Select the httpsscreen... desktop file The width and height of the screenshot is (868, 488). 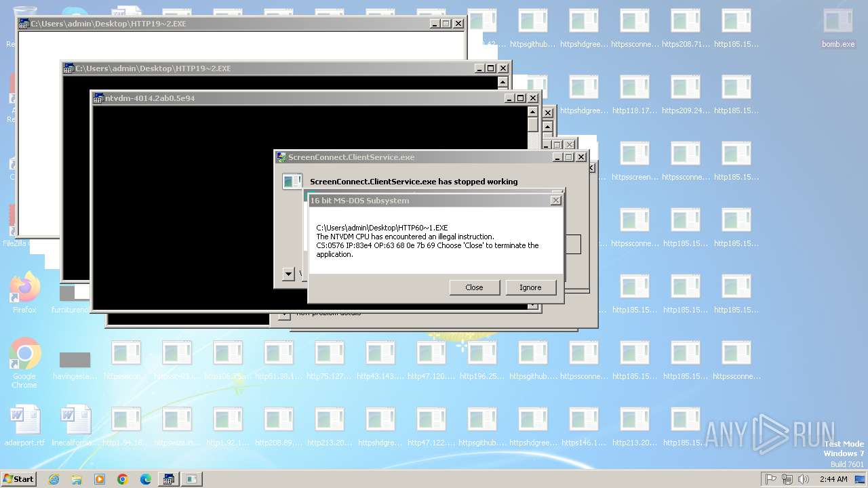point(635,163)
